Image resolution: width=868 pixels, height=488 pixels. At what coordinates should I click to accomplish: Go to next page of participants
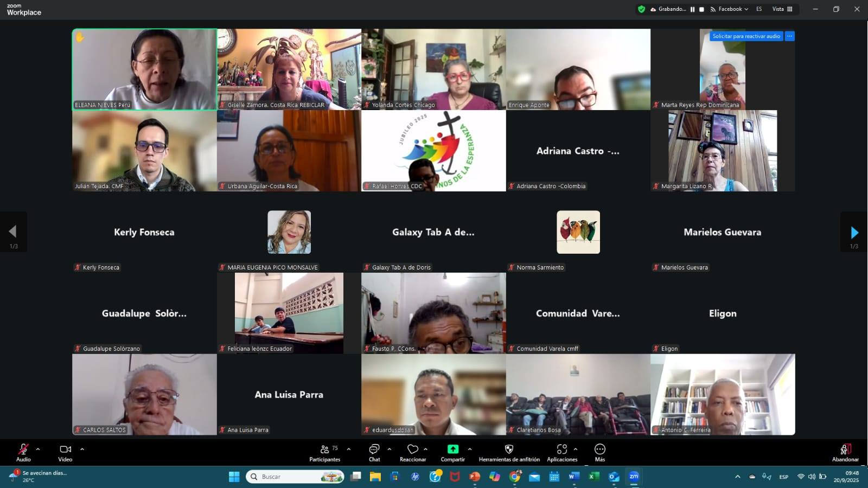point(854,233)
